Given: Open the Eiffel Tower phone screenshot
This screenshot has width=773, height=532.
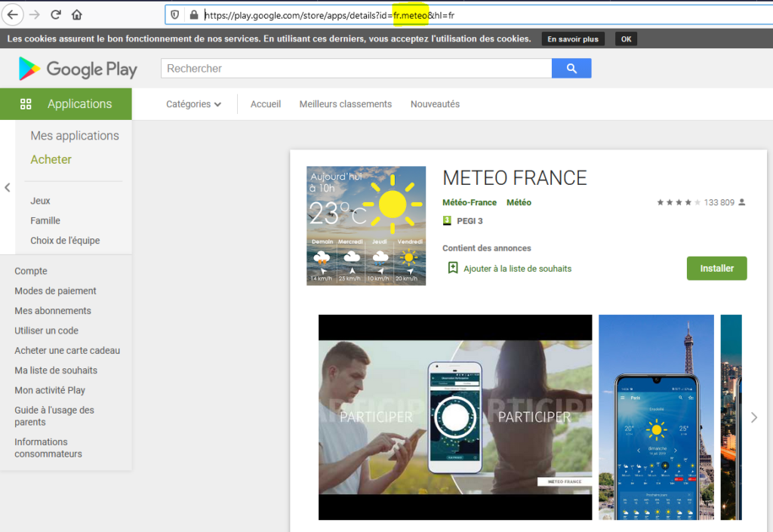Looking at the screenshot, I should coord(656,417).
